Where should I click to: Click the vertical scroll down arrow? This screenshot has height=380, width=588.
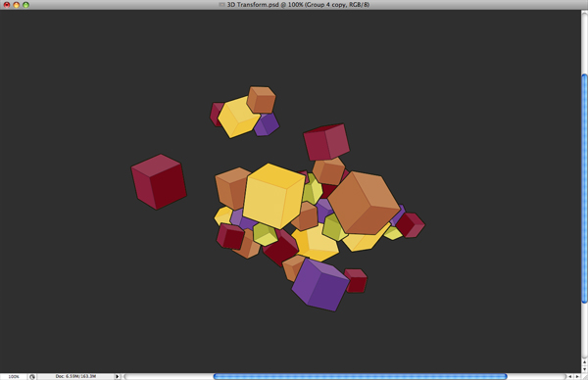(584, 369)
